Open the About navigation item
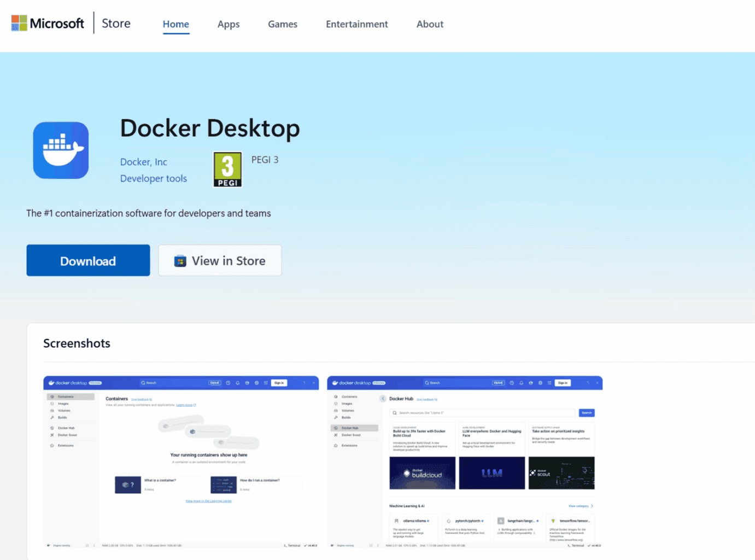 430,24
